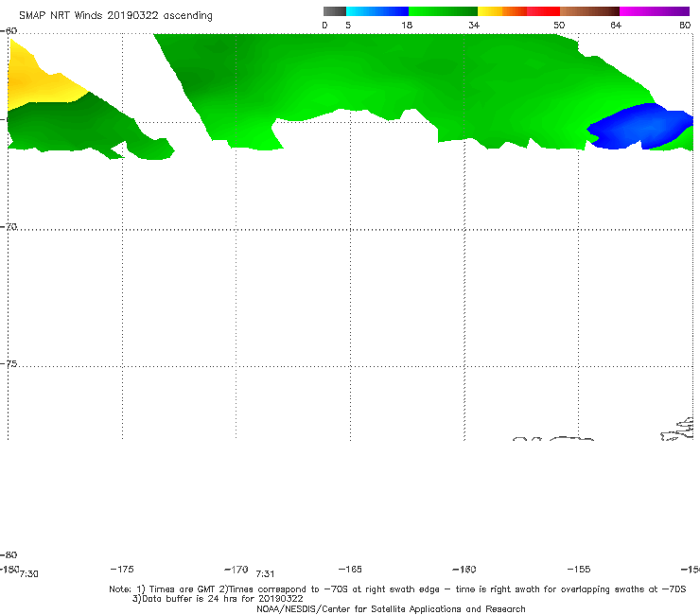Viewport: 700px width, 615px height.
Task: Click the gray segment of the wind color bar
Action: [334, 11]
